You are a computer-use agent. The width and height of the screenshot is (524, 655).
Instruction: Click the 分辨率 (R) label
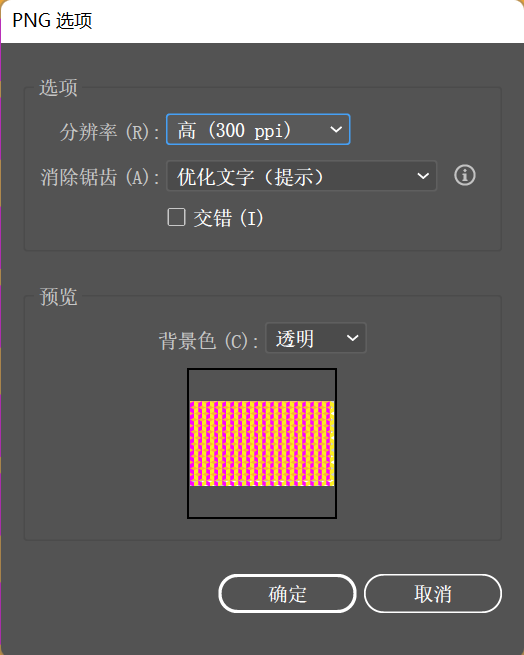click(109, 132)
